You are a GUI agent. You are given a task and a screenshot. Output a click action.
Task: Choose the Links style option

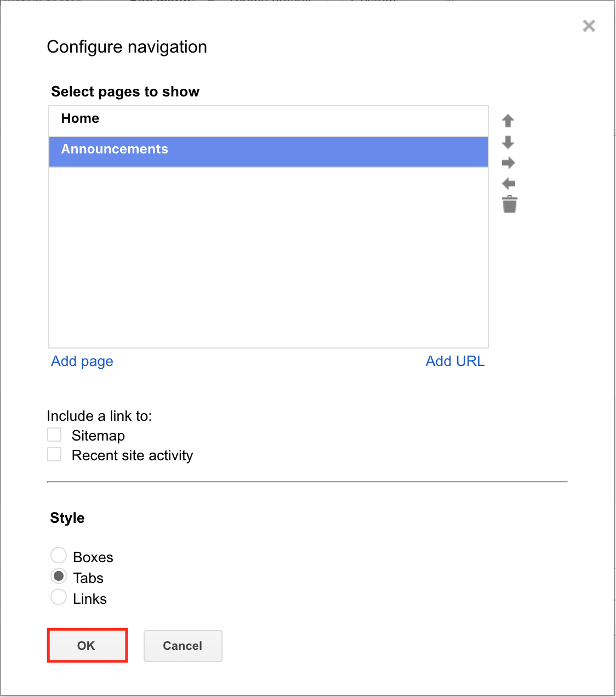59,597
